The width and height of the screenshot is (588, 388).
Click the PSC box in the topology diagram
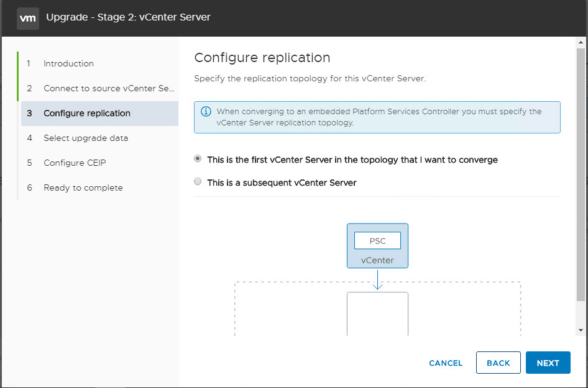pyautogui.click(x=377, y=241)
